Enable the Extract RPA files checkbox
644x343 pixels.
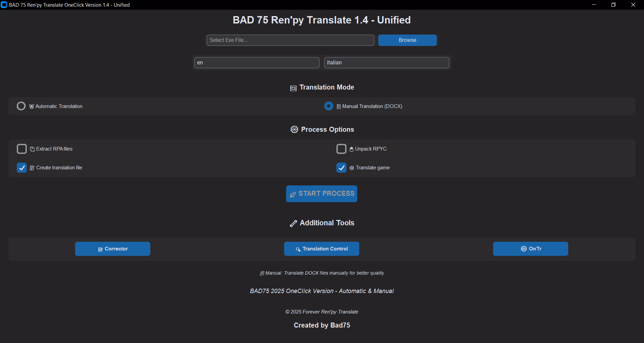coord(22,149)
